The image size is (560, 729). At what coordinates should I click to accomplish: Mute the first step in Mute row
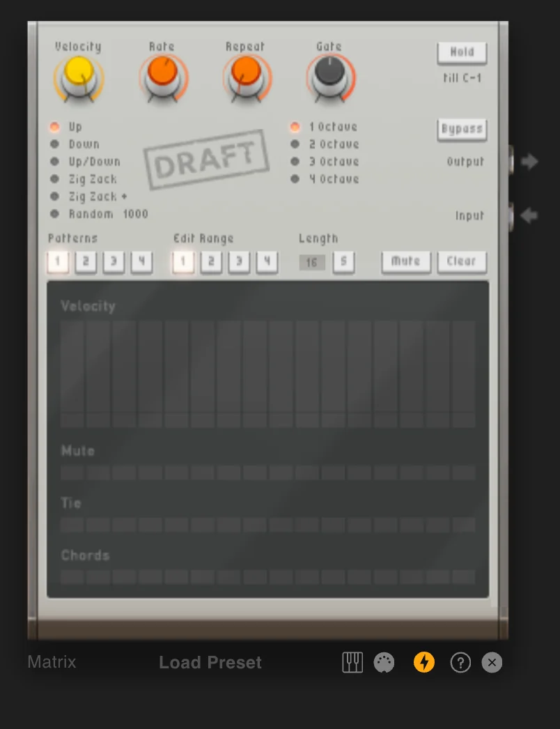click(72, 472)
